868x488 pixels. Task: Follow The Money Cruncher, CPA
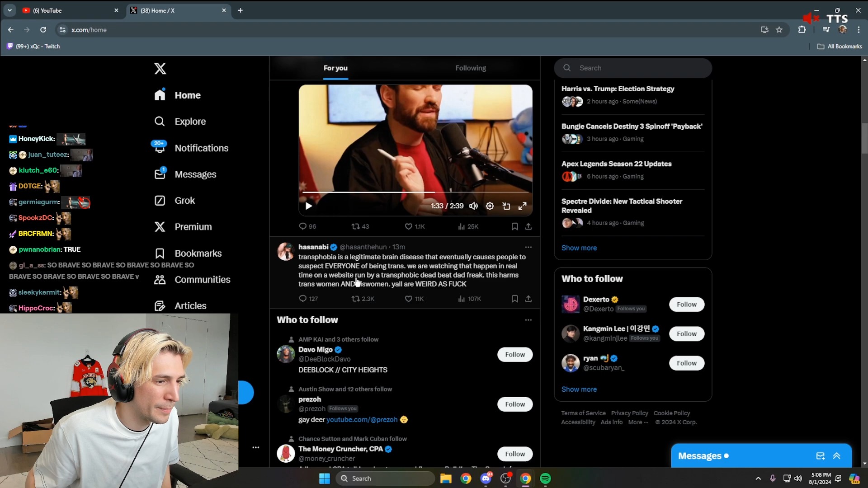[x=515, y=454]
